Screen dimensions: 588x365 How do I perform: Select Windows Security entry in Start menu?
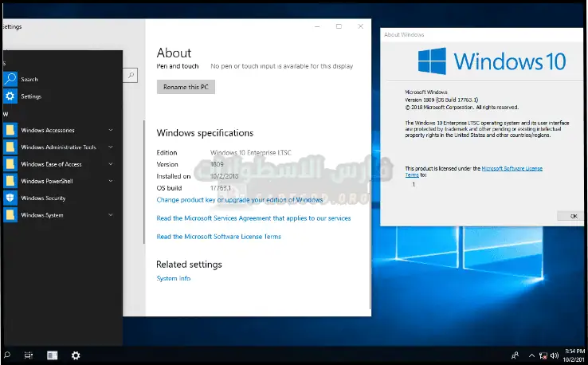[63, 198]
